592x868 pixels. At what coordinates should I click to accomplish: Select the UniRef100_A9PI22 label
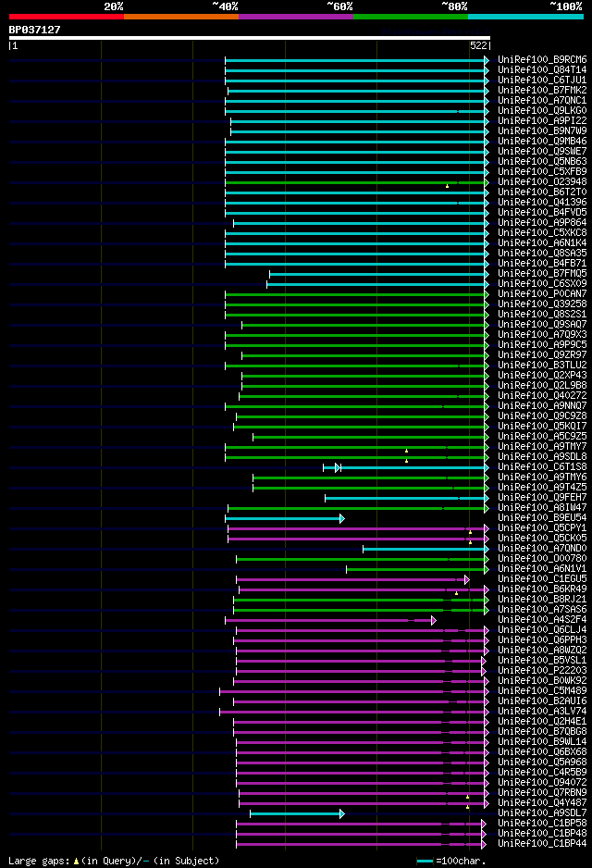[542, 120]
